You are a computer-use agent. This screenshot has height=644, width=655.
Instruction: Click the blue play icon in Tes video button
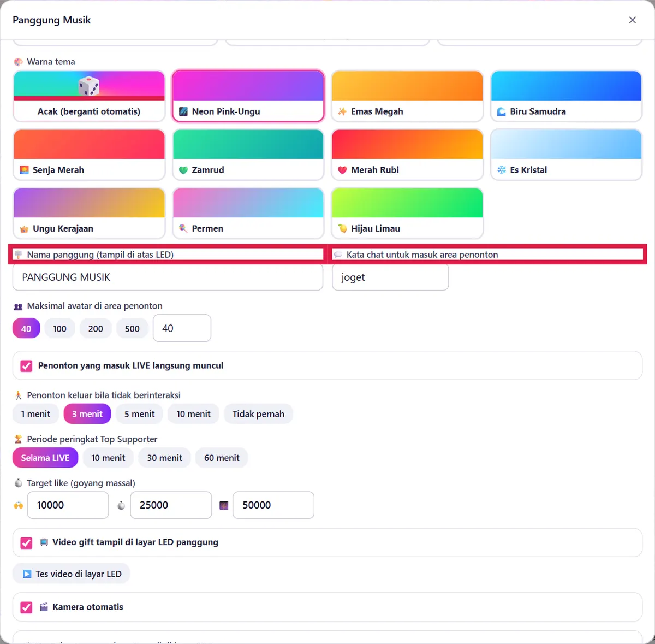(27, 574)
